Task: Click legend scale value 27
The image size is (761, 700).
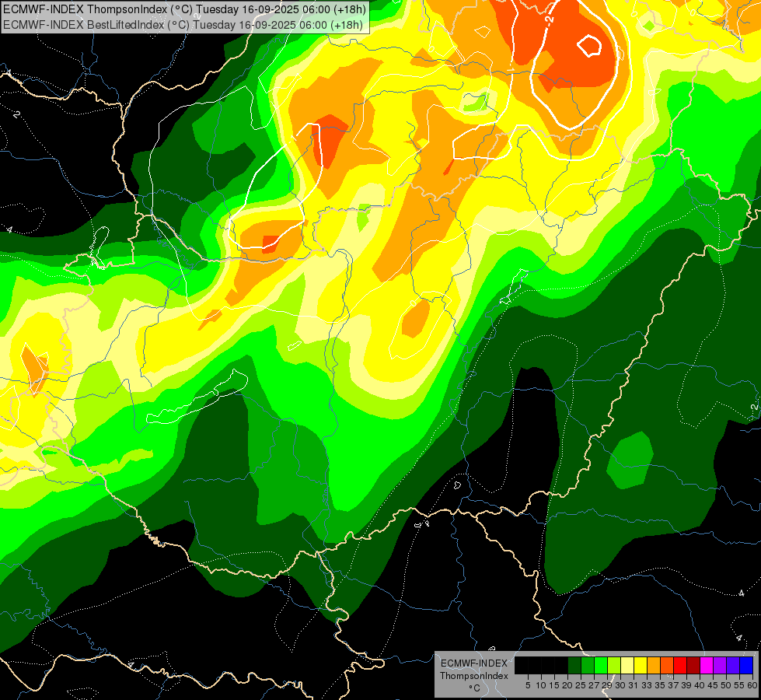Action: pos(594,685)
